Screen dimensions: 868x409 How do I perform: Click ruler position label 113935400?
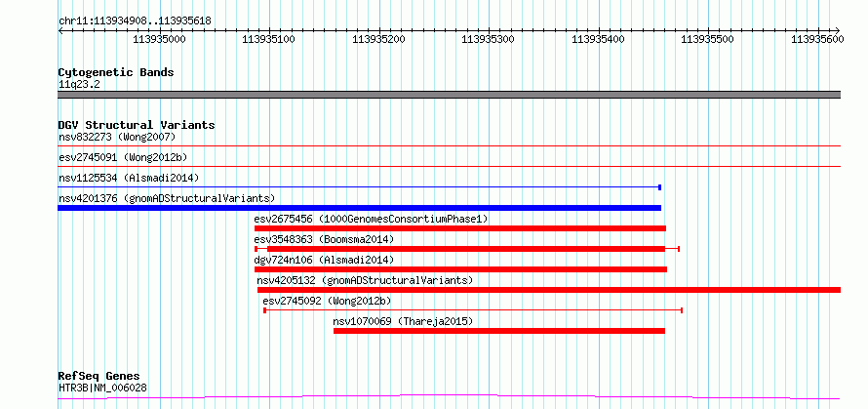[x=598, y=39]
